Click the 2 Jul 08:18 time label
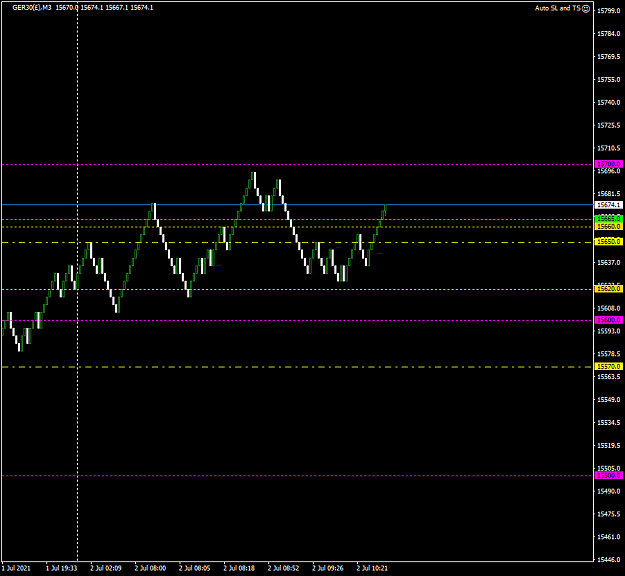The width and height of the screenshot is (625, 576). 239,568
